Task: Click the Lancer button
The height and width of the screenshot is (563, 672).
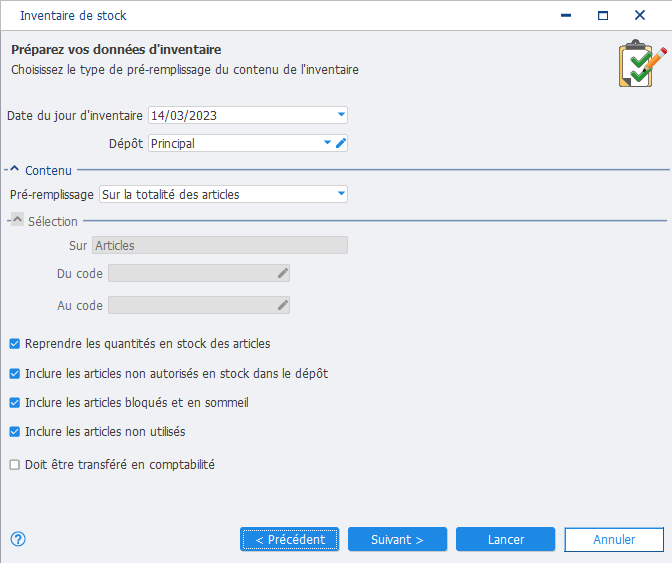Action: 506,539
